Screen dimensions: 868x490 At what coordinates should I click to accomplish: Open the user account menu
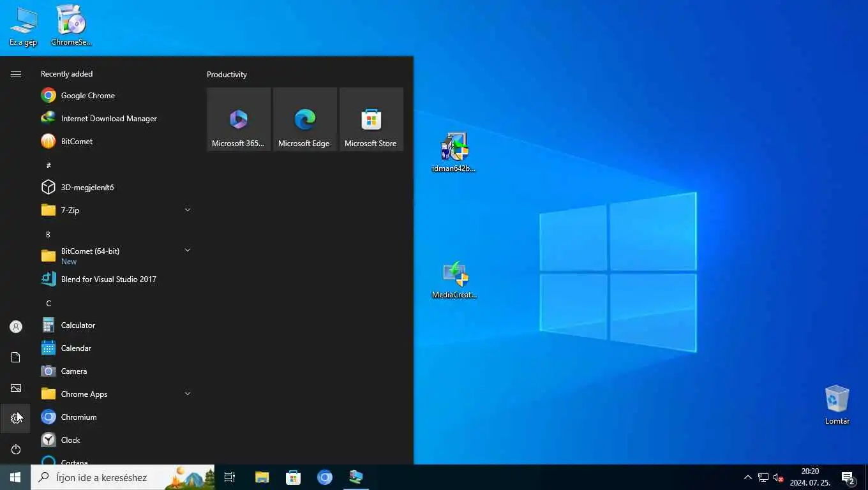[x=16, y=327]
